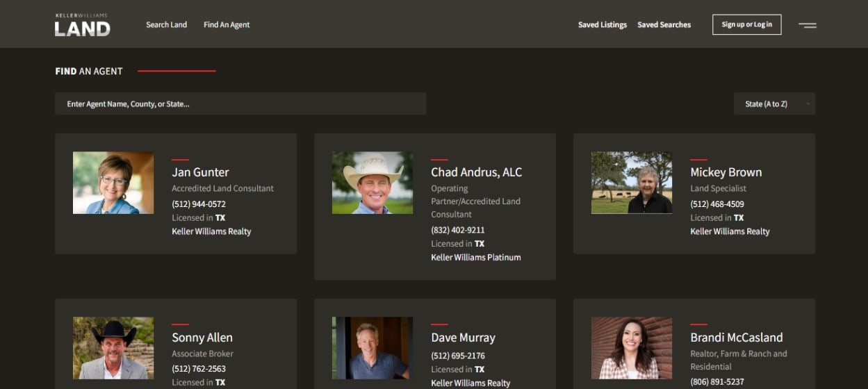This screenshot has width=868, height=389.
Task: Select the Brandi McCasland name link
Action: coord(736,338)
